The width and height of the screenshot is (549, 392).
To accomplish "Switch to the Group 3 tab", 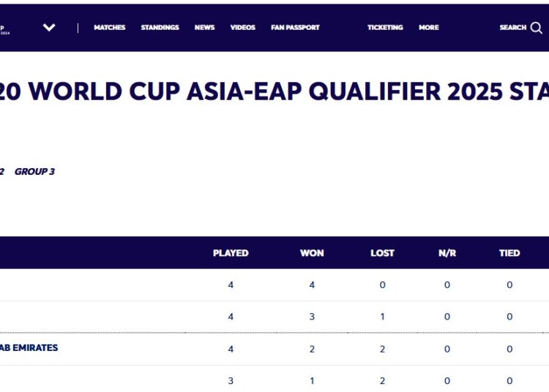I will coord(34,172).
